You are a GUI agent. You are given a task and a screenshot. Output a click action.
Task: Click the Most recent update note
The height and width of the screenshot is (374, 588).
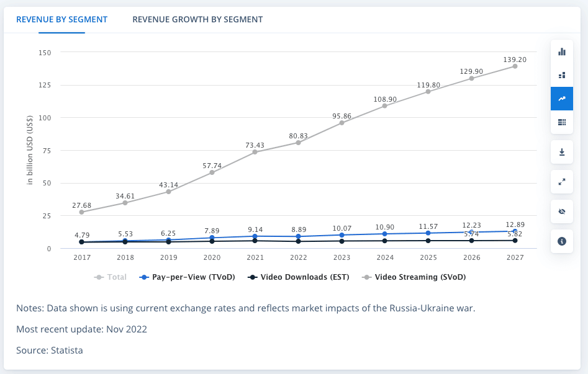(81, 329)
